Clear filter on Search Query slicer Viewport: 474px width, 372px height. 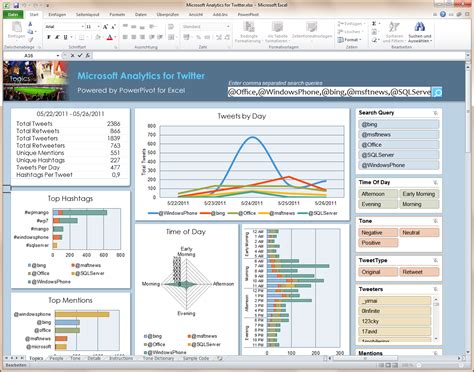[435, 113]
